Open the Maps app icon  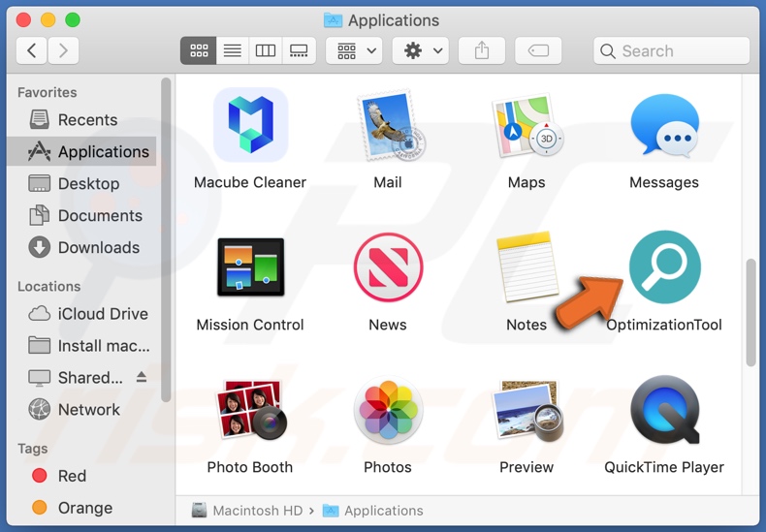pyautogui.click(x=527, y=126)
